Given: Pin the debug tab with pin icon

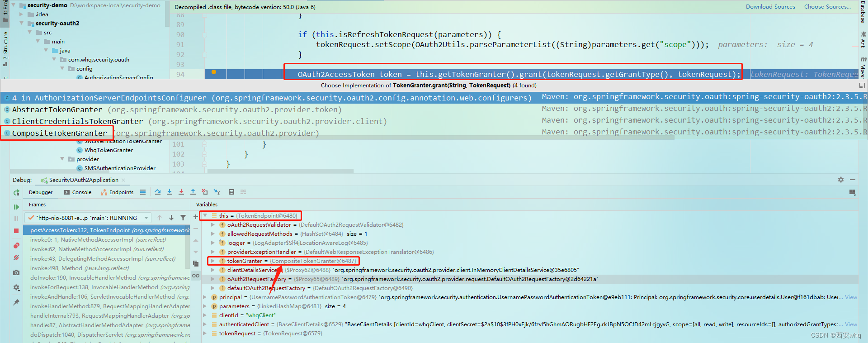Looking at the screenshot, I should coord(16,302).
